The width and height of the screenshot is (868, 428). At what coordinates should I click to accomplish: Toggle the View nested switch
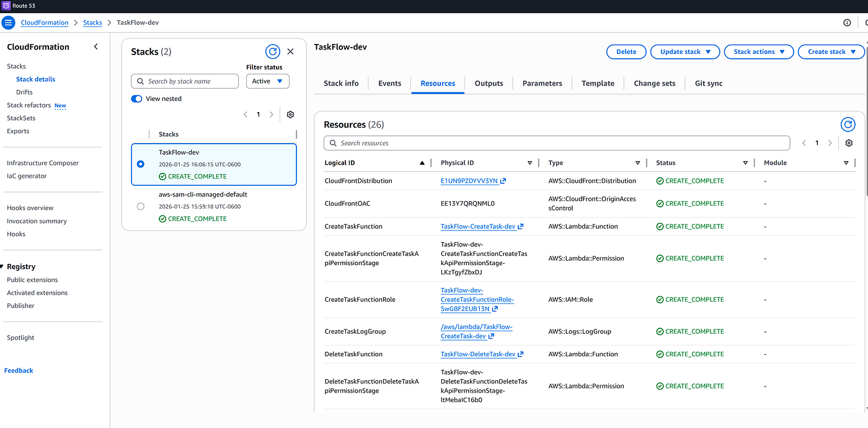point(137,98)
